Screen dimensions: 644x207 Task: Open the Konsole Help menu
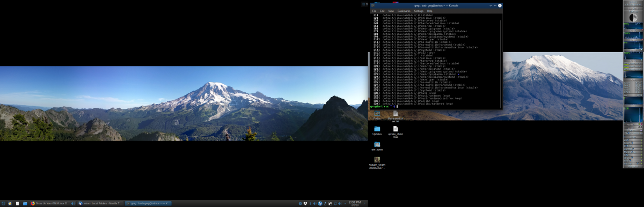429,11
